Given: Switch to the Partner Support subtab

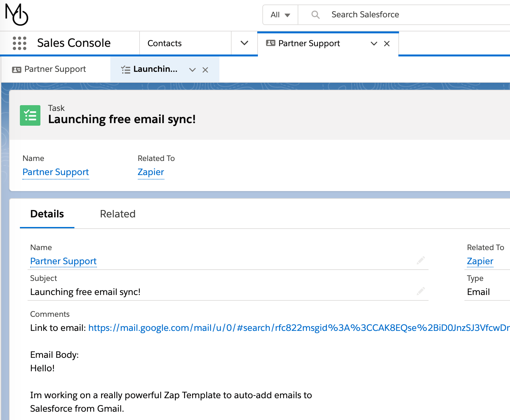Looking at the screenshot, I should (x=55, y=69).
